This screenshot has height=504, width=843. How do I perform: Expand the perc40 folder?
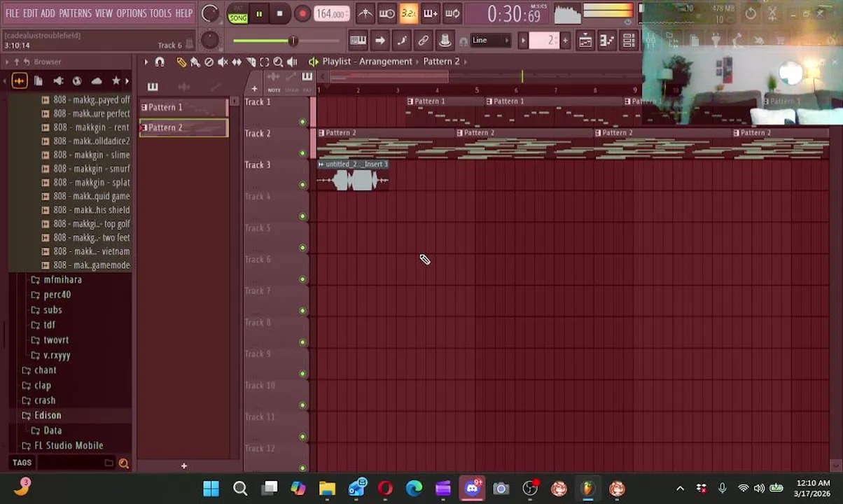click(57, 295)
